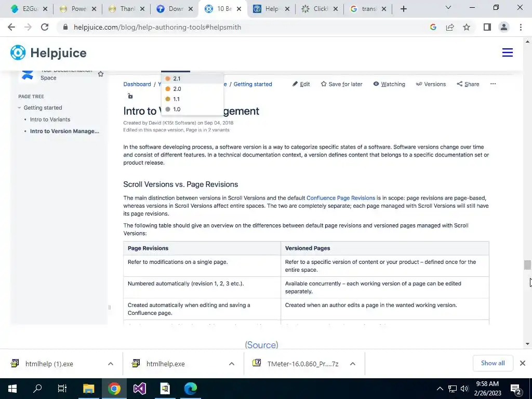Viewport: 532px width, 399px height.
Task: Open the Helpjuice hamburger menu
Action: (507, 52)
